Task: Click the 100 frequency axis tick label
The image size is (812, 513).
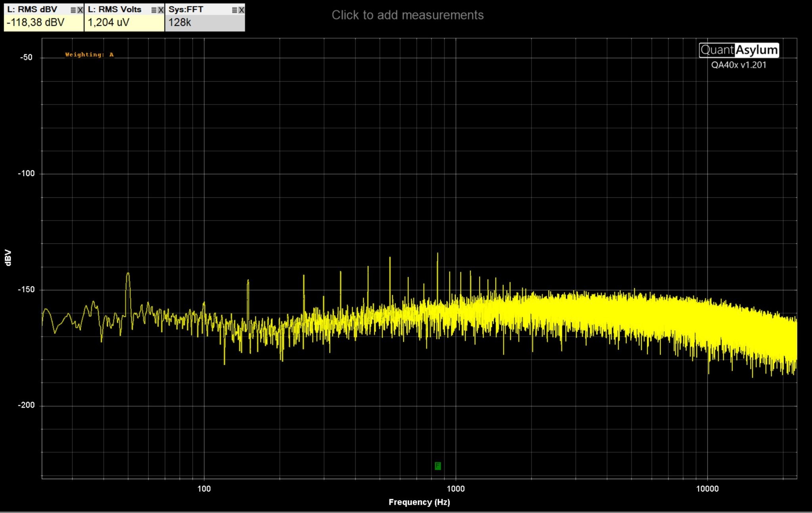Action: (x=204, y=489)
